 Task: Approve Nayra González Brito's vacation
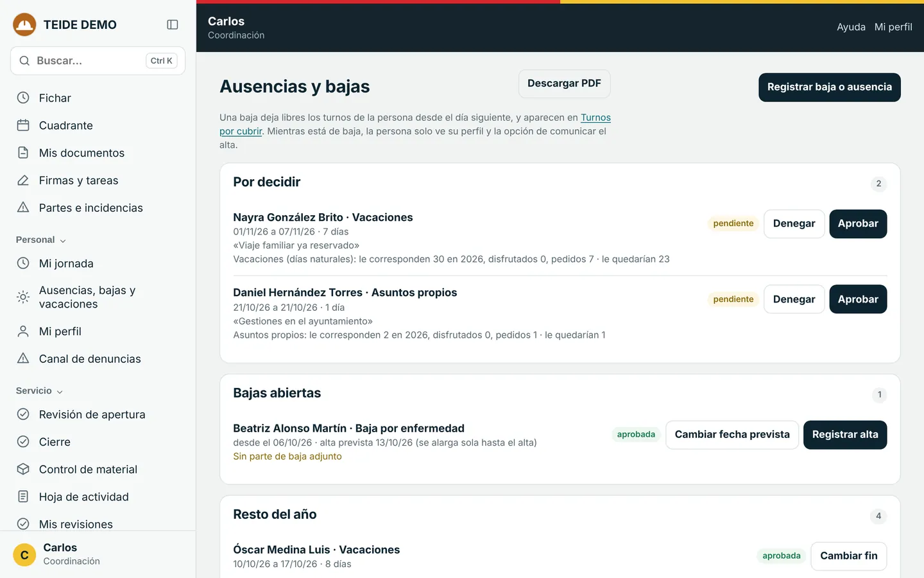(858, 223)
